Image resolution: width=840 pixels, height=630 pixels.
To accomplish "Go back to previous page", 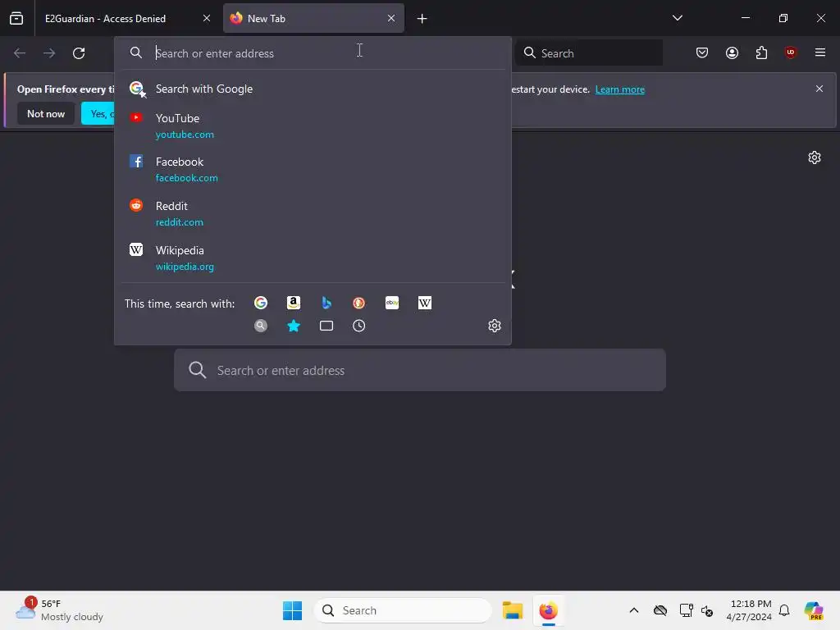I will tap(20, 53).
